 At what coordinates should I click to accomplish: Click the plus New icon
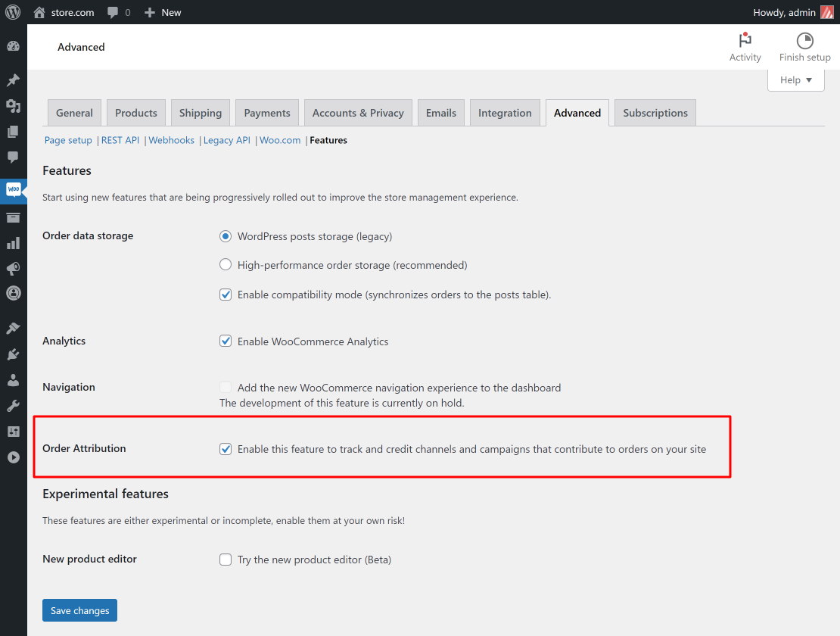tap(150, 12)
